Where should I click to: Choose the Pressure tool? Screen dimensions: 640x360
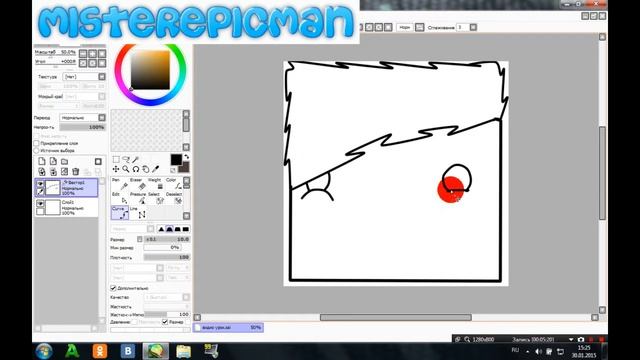tap(138, 198)
